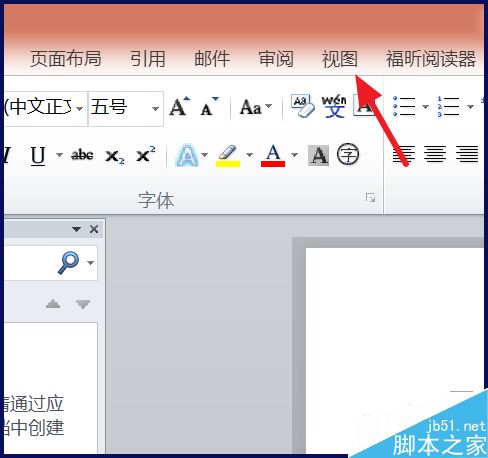Align text to the right

pos(467,155)
